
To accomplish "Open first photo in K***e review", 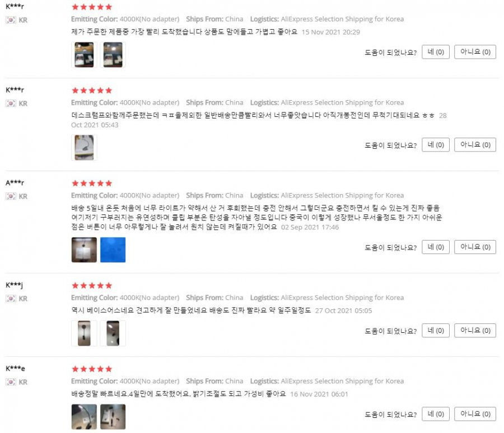I will click(84, 417).
